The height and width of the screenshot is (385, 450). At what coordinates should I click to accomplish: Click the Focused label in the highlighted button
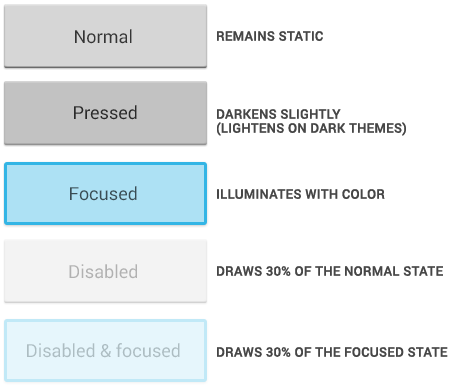(x=103, y=194)
